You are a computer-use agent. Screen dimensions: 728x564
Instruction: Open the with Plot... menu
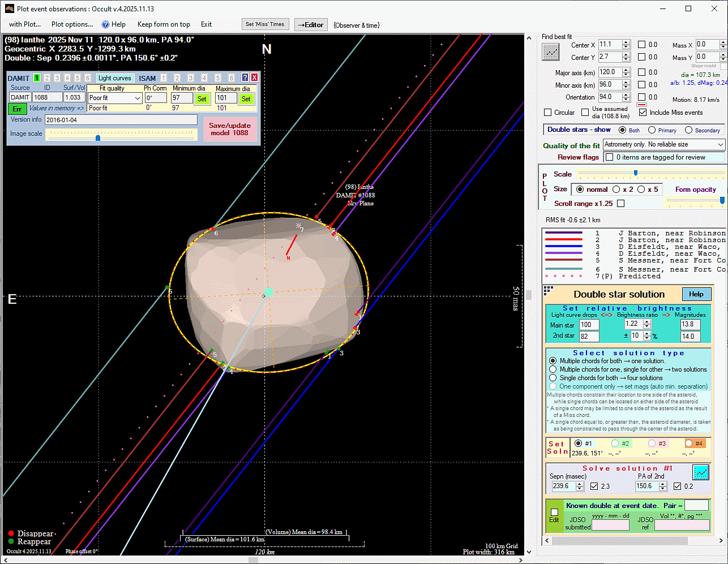coord(25,24)
